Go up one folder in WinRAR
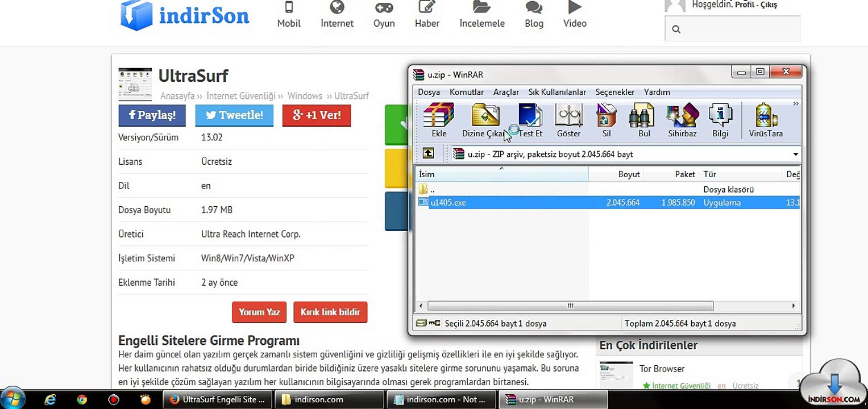This screenshot has height=409, width=868. [428, 154]
